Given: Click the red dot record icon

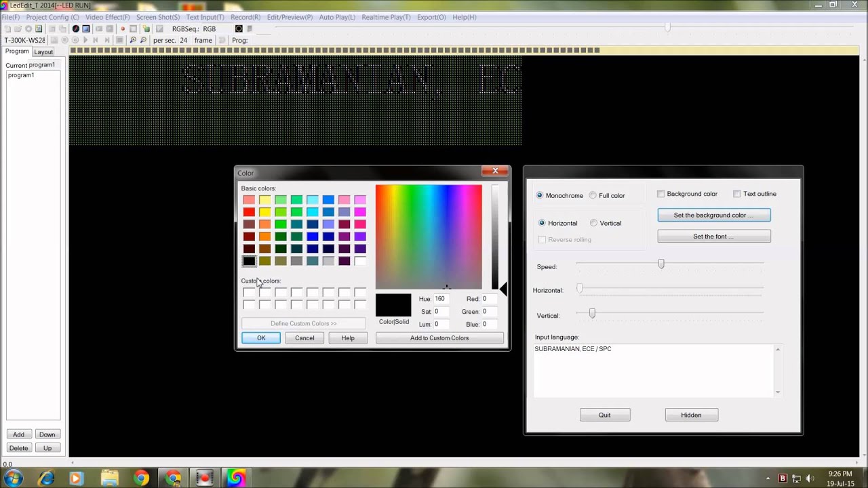Looking at the screenshot, I should click(123, 28).
